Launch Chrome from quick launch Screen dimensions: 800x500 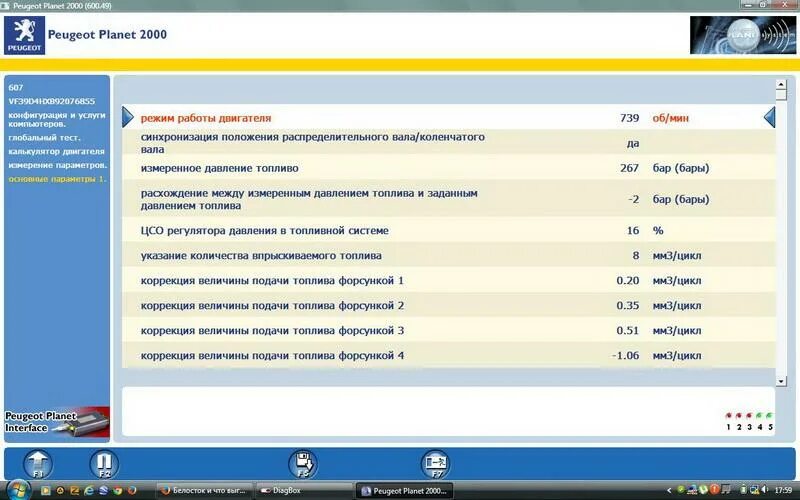[118, 491]
